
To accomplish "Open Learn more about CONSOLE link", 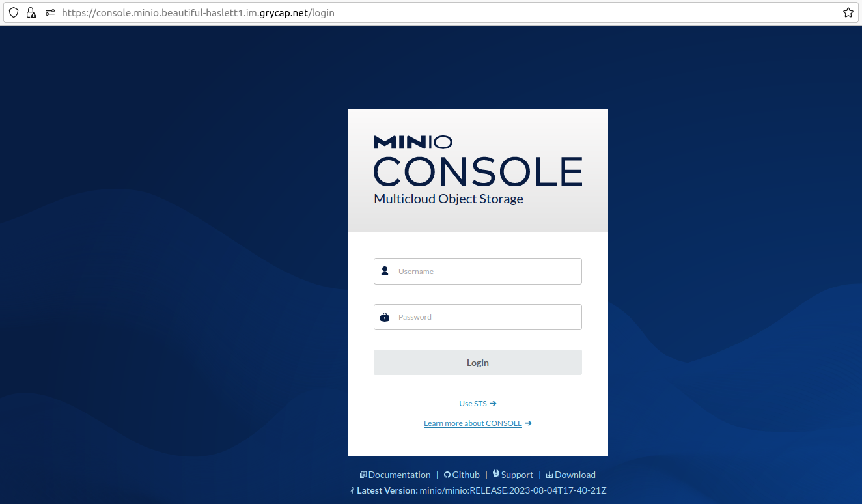I will point(473,423).
